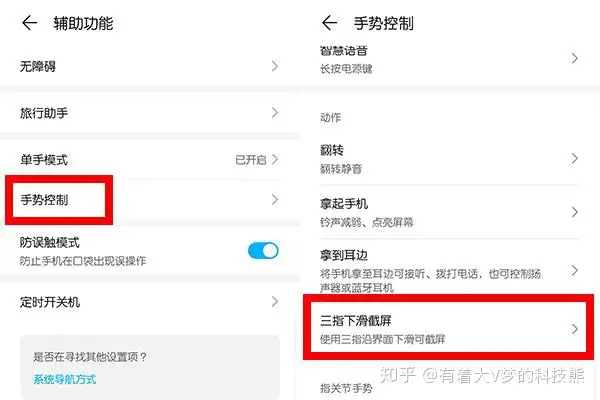Viewport: 600px width, 400px height.
Task: Open 单手模式 已开启 status chevron
Action: [275, 159]
